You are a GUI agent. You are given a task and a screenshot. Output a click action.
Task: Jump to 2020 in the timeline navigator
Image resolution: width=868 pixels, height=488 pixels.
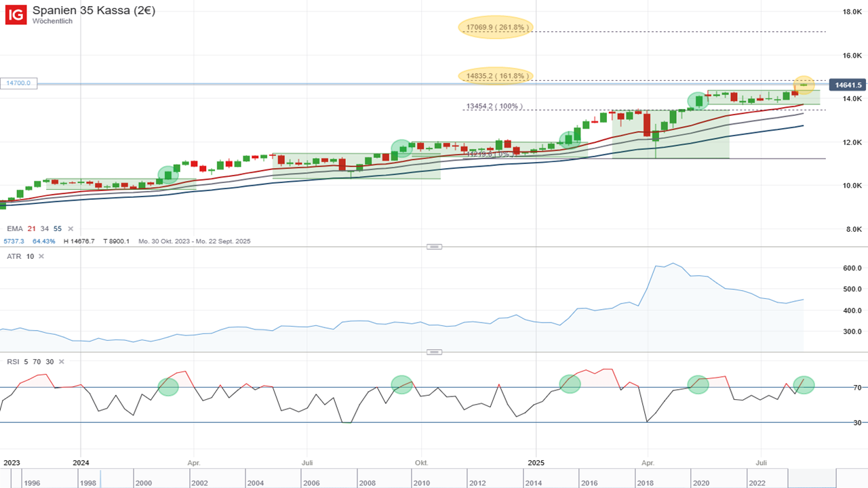(x=701, y=483)
